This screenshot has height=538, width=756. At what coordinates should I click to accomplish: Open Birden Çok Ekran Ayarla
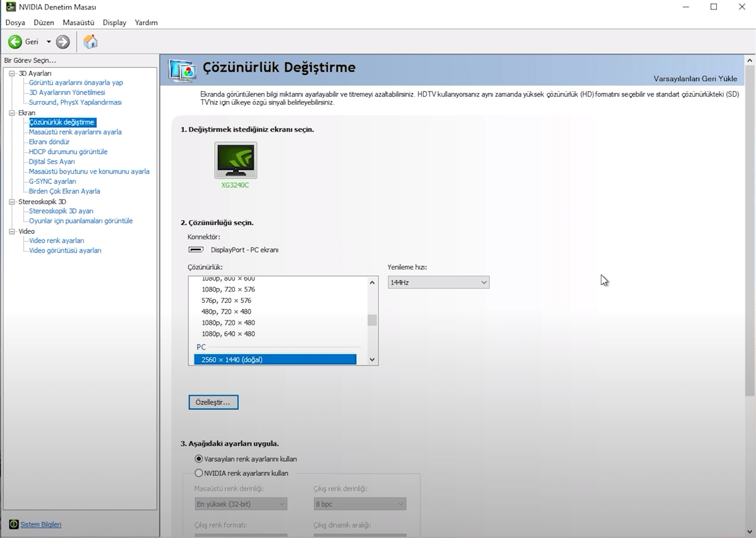pos(64,191)
